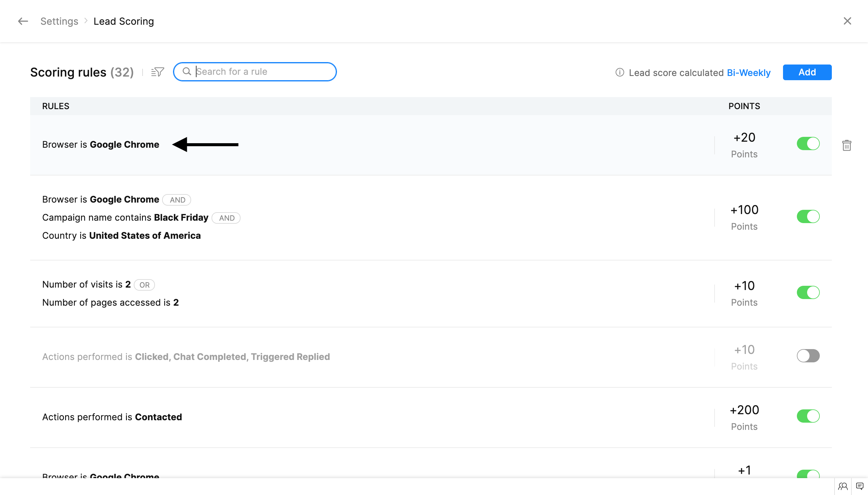
Task: Delete the Google Chrome +20 rule
Action: pos(846,145)
